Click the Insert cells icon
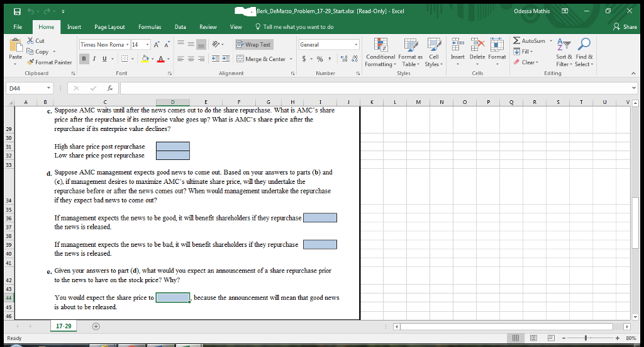 457,45
